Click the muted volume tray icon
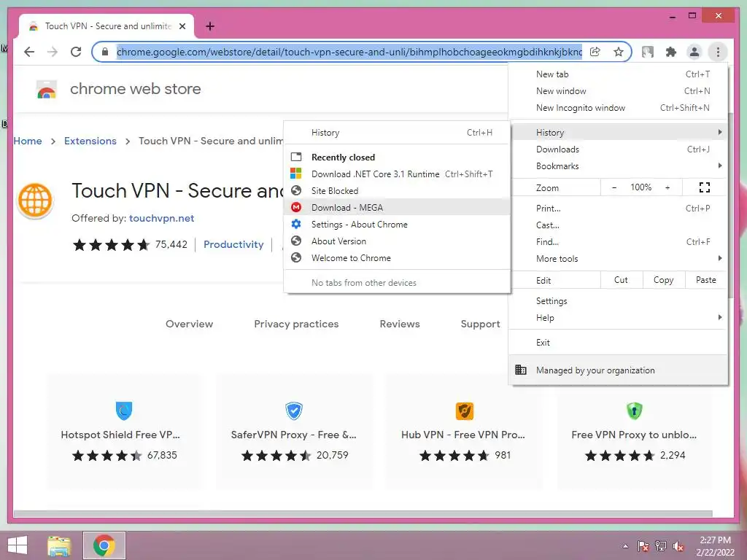Image resolution: width=747 pixels, height=560 pixels. point(678,546)
